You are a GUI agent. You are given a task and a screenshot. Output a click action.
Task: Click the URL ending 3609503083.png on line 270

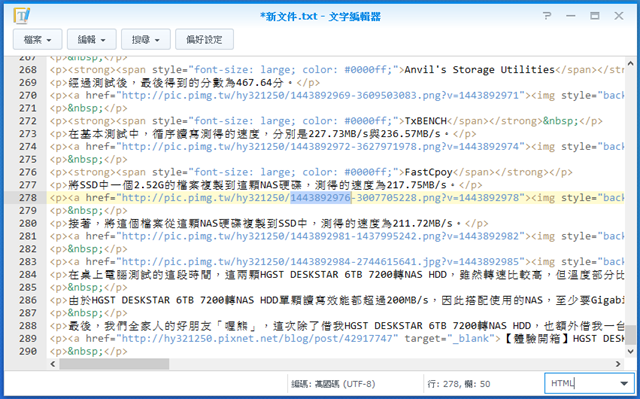click(320, 95)
